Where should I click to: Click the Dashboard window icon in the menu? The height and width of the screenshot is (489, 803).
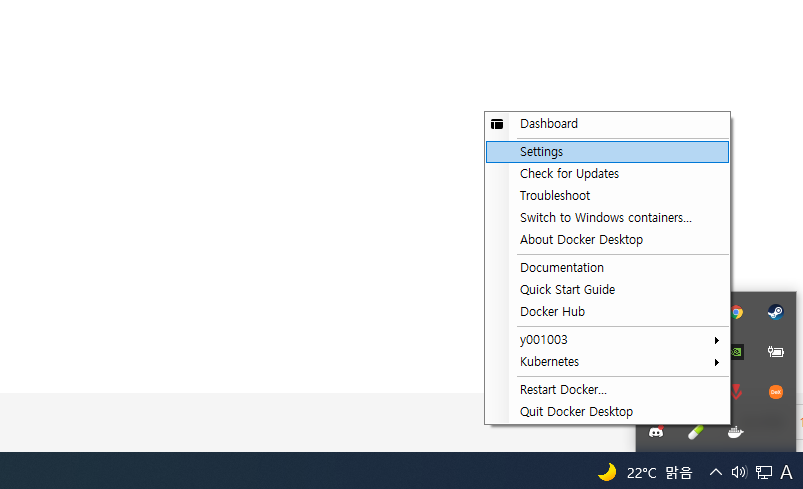tap(497, 124)
